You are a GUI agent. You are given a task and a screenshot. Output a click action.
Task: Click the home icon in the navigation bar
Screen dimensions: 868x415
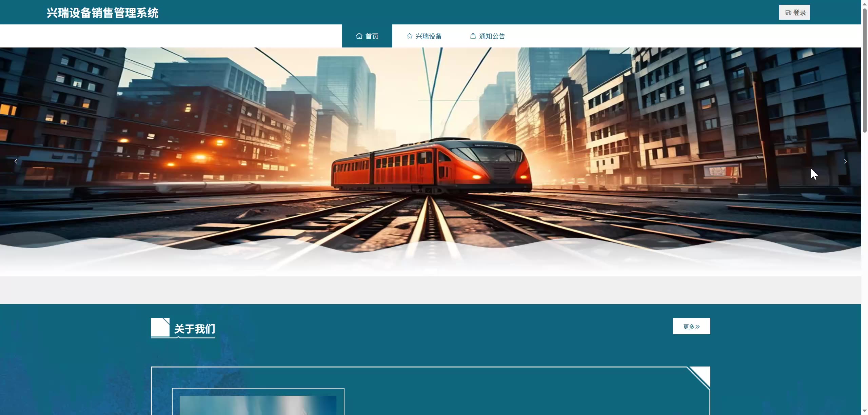pyautogui.click(x=359, y=36)
